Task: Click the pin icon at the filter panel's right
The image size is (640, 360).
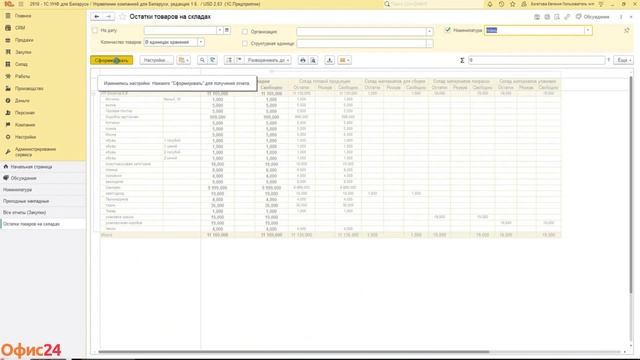Action: pyautogui.click(x=627, y=30)
